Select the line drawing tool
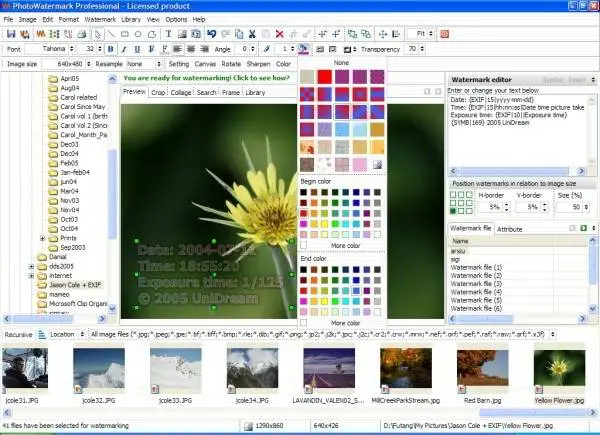 (111, 34)
